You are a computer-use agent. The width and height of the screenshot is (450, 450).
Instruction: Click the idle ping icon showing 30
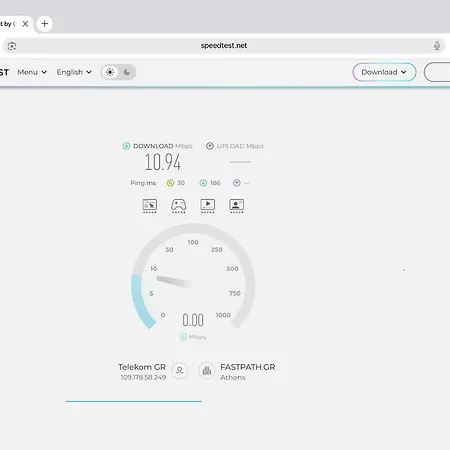coord(170,183)
